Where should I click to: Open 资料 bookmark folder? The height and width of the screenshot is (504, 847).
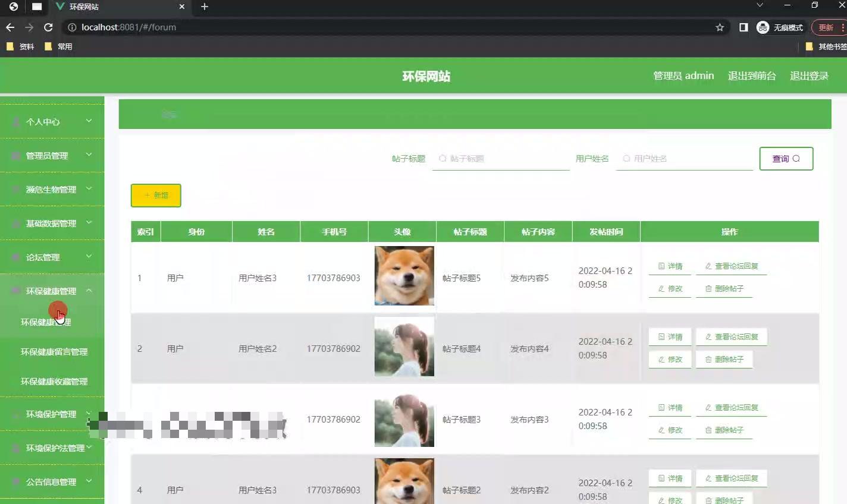click(x=20, y=46)
